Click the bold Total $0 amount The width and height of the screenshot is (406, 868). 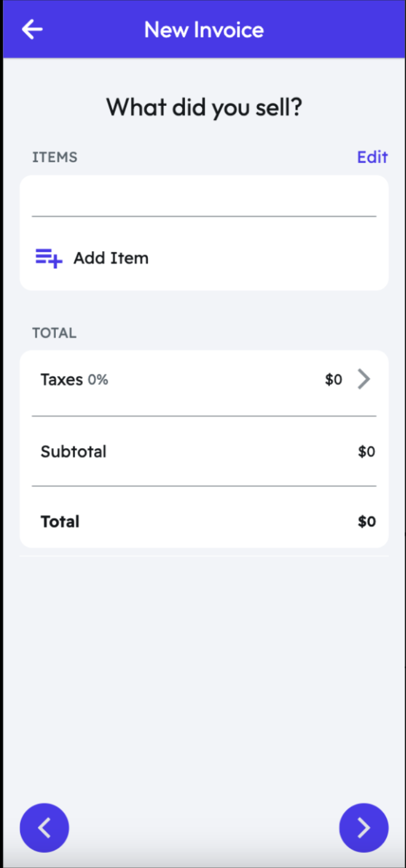pos(367,522)
